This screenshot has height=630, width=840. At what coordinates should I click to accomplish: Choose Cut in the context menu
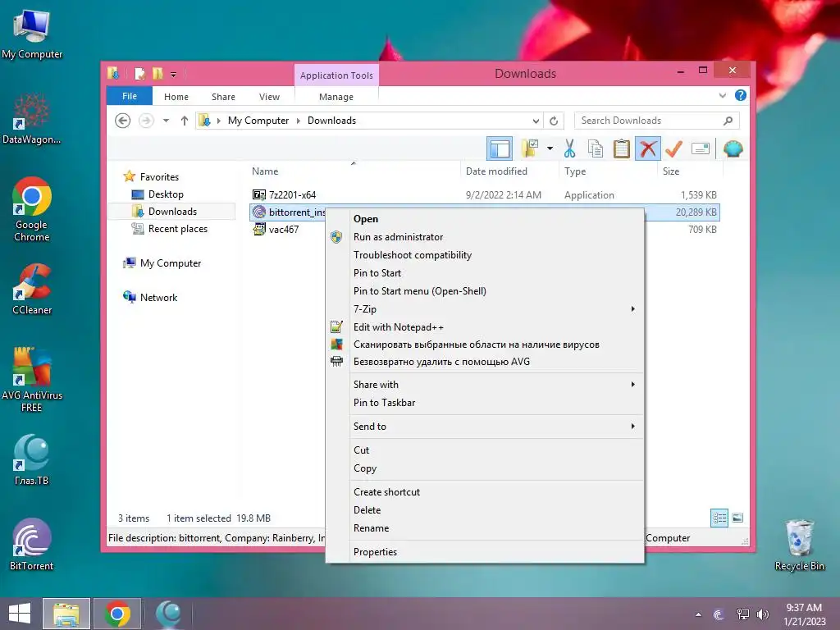click(485, 450)
